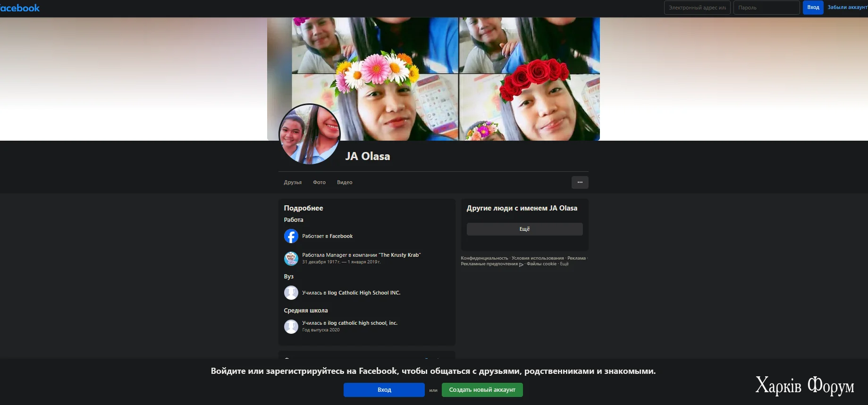Click the AdChoices triangle after Рекламные предпочтения
This screenshot has width=868, height=405.
(521, 264)
